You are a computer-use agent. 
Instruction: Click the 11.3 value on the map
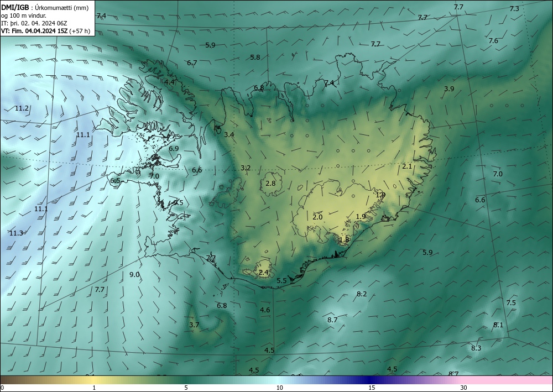point(16,233)
